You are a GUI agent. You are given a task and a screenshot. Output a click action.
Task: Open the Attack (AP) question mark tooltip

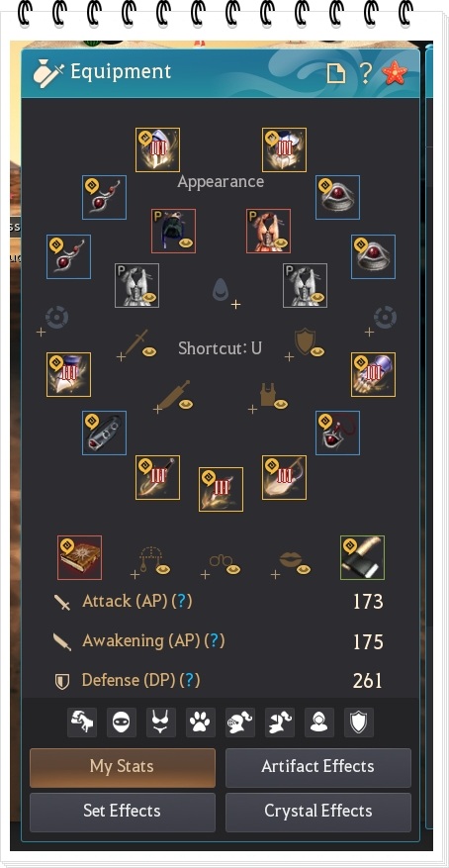tap(182, 601)
